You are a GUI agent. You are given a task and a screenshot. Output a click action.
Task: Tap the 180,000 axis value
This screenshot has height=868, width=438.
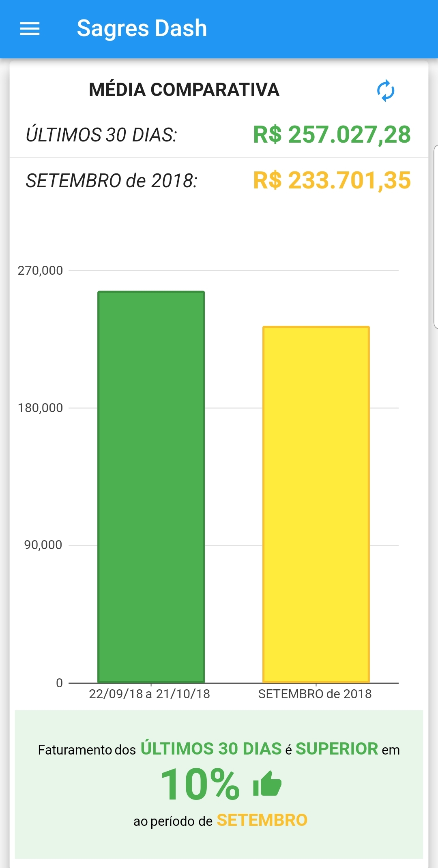pyautogui.click(x=40, y=408)
